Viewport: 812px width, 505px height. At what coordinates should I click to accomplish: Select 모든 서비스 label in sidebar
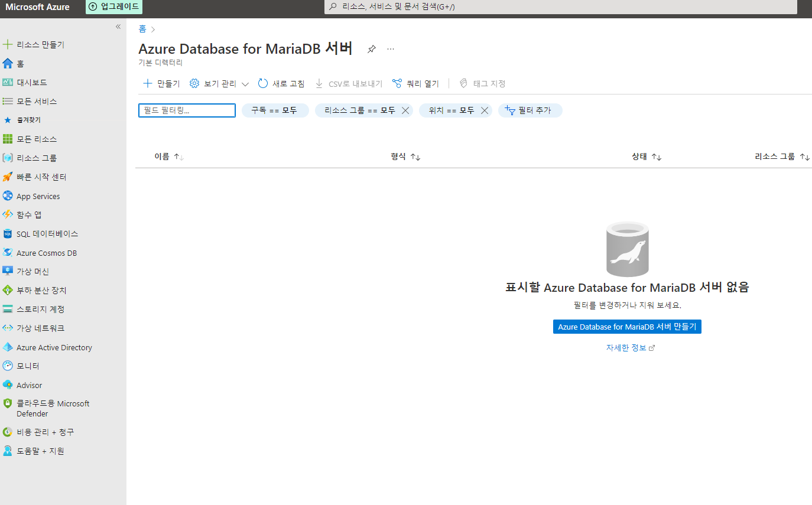37,101
